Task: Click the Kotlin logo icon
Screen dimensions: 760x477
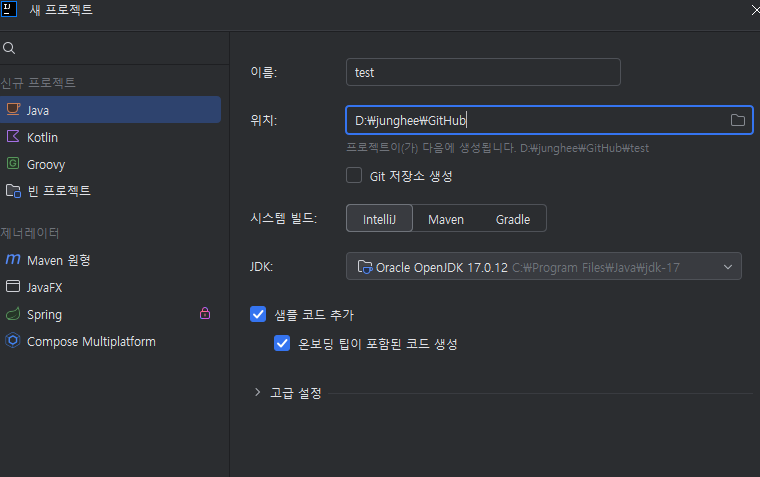Action: (13, 136)
